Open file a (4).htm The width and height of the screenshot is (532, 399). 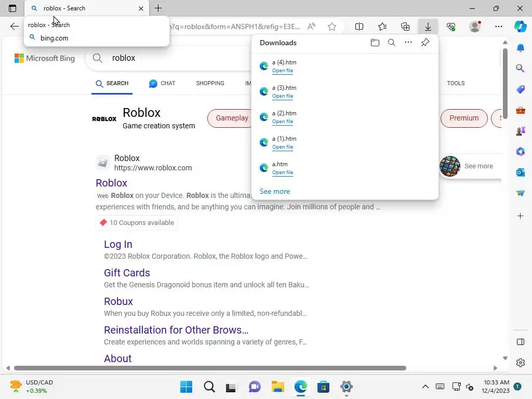282,71
